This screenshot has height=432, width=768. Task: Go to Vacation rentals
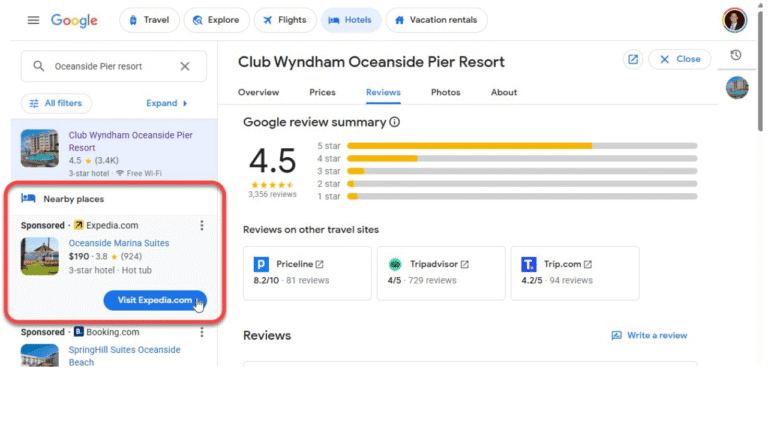tap(436, 20)
